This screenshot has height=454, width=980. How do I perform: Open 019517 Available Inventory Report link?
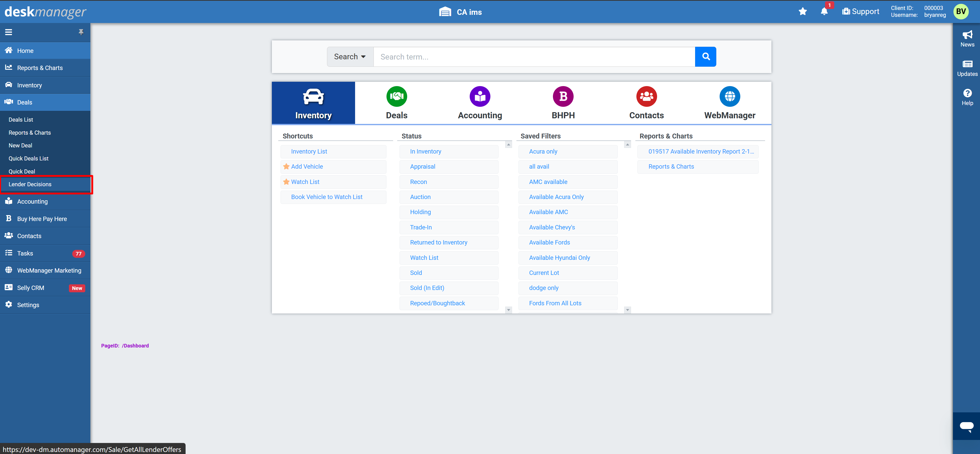click(x=698, y=152)
